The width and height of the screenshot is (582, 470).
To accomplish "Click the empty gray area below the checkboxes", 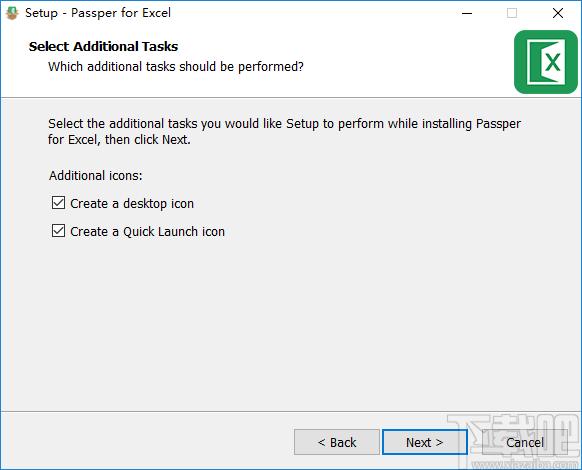I will click(290, 323).
